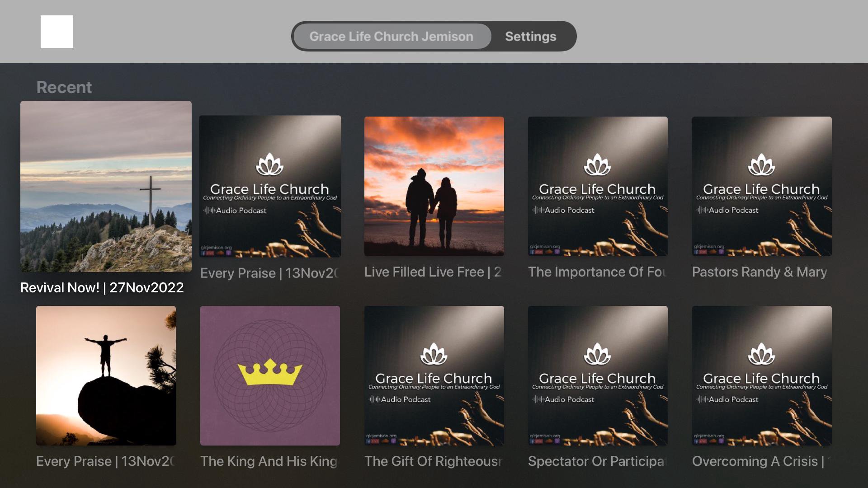Open Spectator Or Participant podcast artwork
This screenshot has height=488, width=868.
click(598, 375)
